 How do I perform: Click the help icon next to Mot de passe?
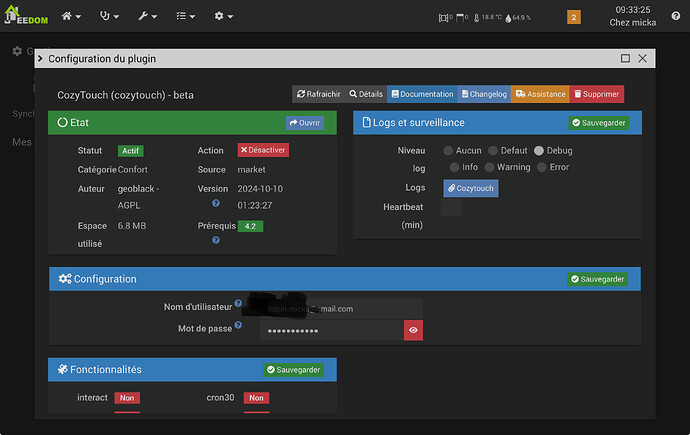click(x=238, y=325)
